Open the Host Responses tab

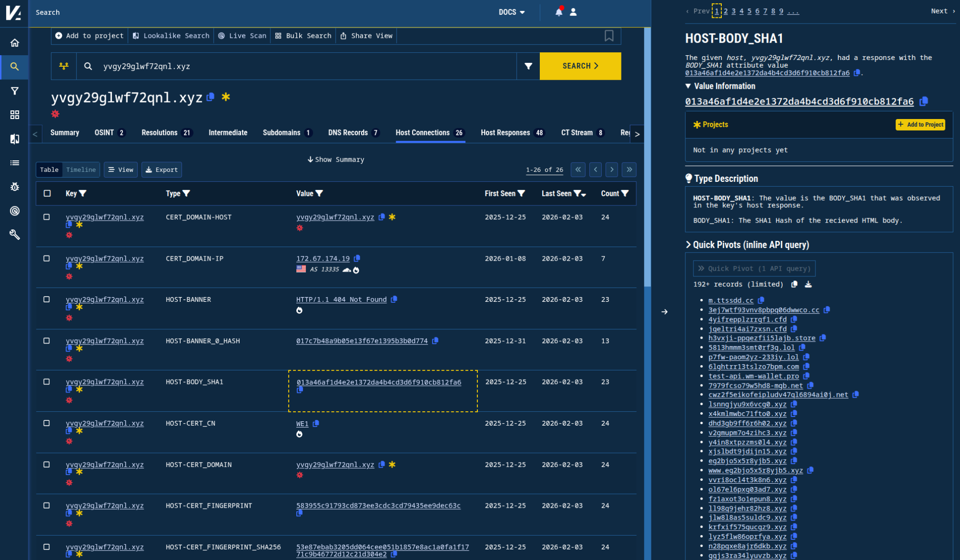(505, 133)
